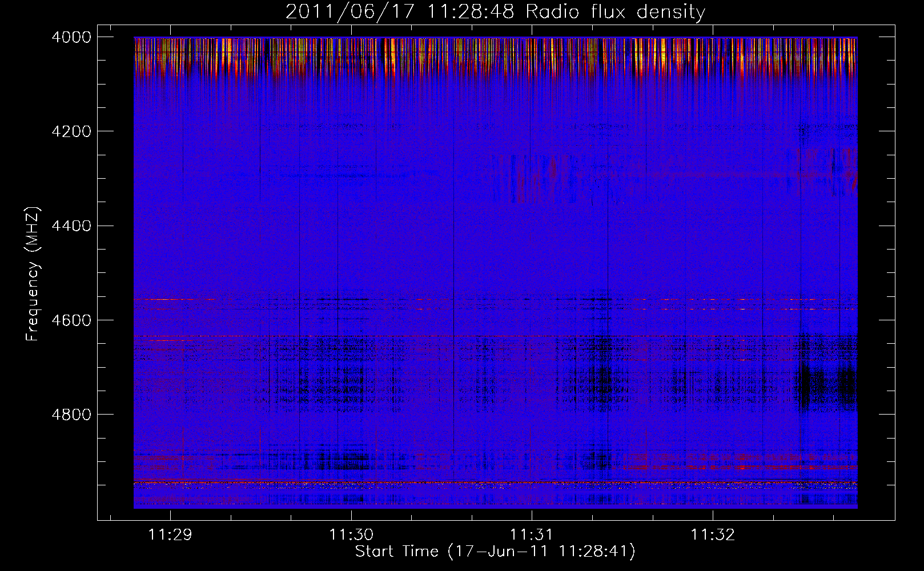Click the 'Start Time (17-Jun-11 11:28:41)' axis label

[x=495, y=551]
